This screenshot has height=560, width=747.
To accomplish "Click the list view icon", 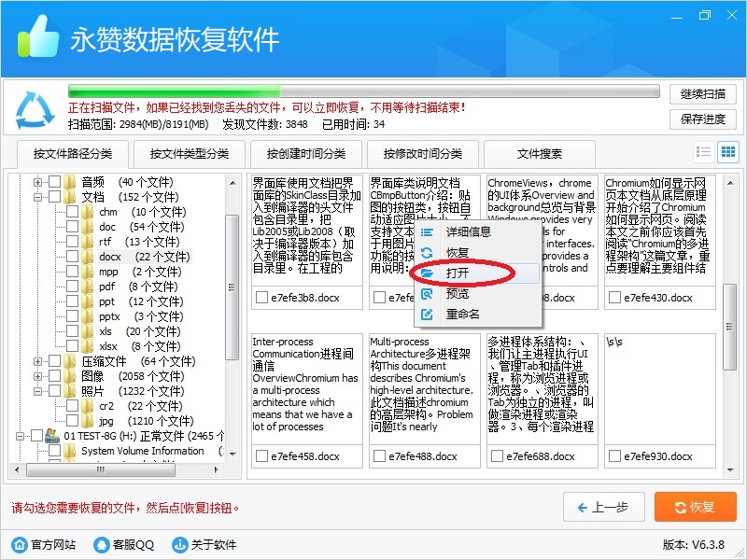I will click(x=704, y=152).
